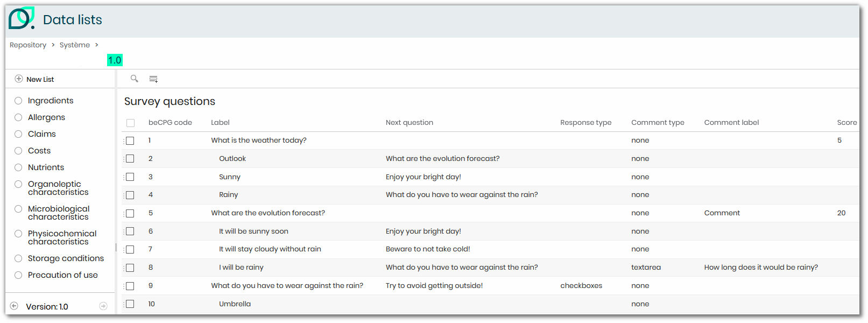Check the row checkbox for code 4 Rainy
Viewport: 868px width, 323px height.
pos(130,195)
